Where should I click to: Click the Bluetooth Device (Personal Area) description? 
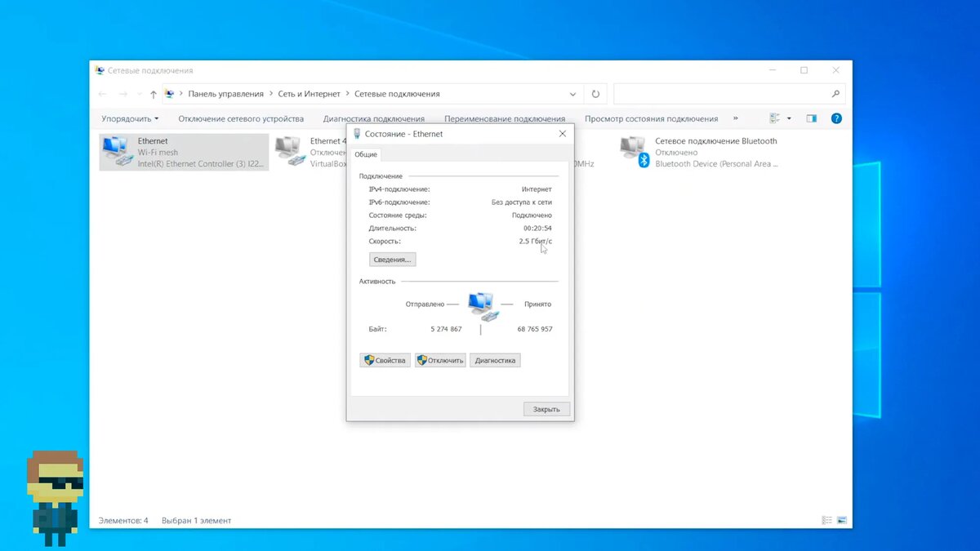(x=716, y=164)
